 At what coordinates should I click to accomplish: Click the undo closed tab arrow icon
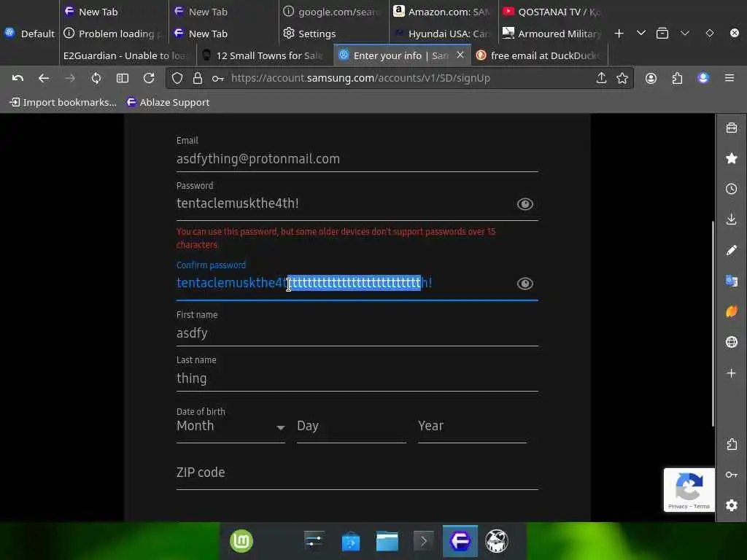(18, 78)
